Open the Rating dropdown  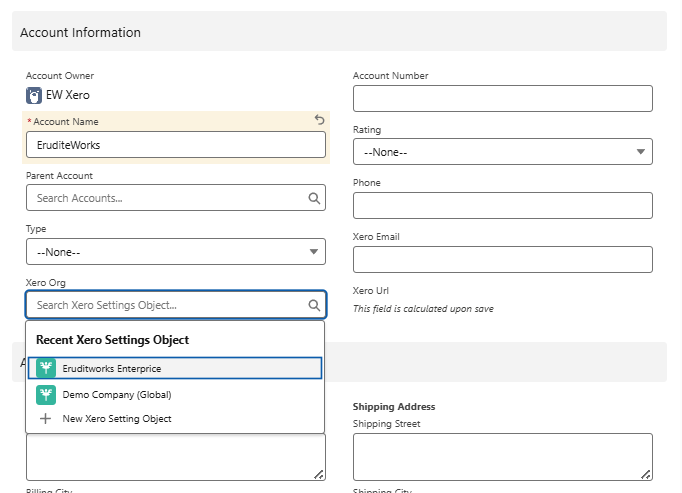[503, 152]
